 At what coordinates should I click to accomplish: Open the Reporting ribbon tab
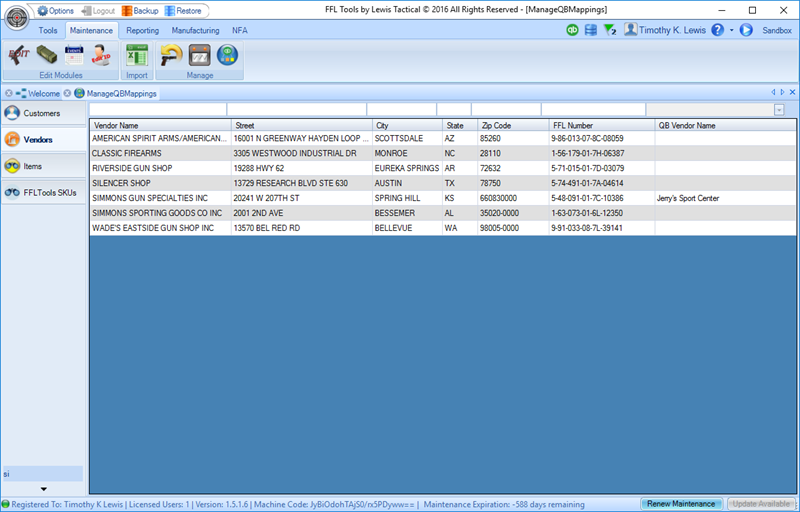[x=142, y=31]
